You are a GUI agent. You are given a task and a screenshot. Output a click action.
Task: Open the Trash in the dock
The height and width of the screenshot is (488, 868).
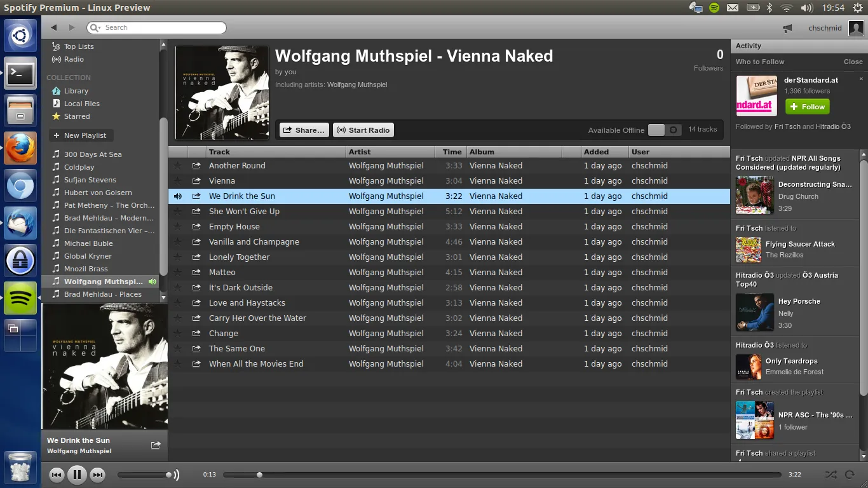click(21, 466)
